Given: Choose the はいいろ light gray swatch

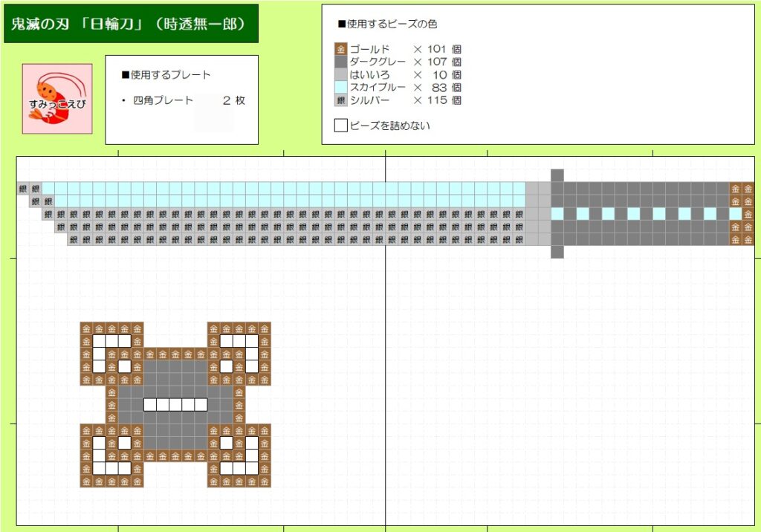Looking at the screenshot, I should pyautogui.click(x=341, y=74).
